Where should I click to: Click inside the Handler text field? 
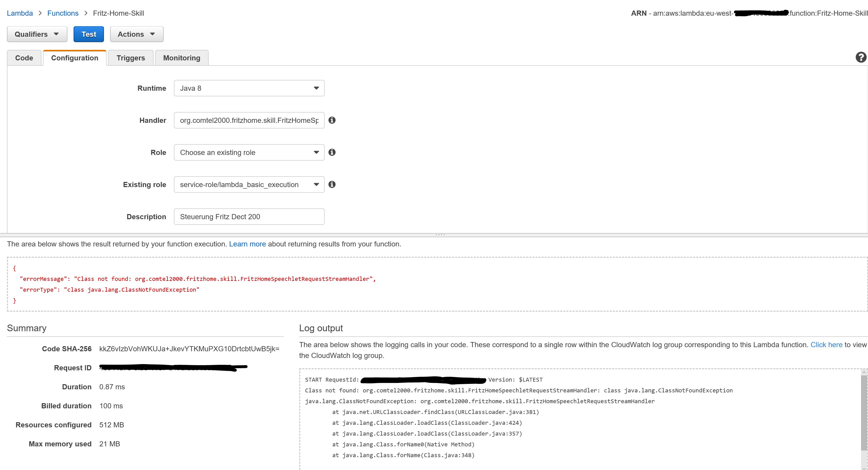point(249,120)
